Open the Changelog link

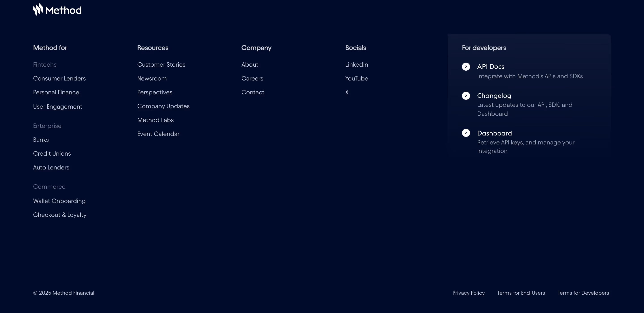pos(494,95)
